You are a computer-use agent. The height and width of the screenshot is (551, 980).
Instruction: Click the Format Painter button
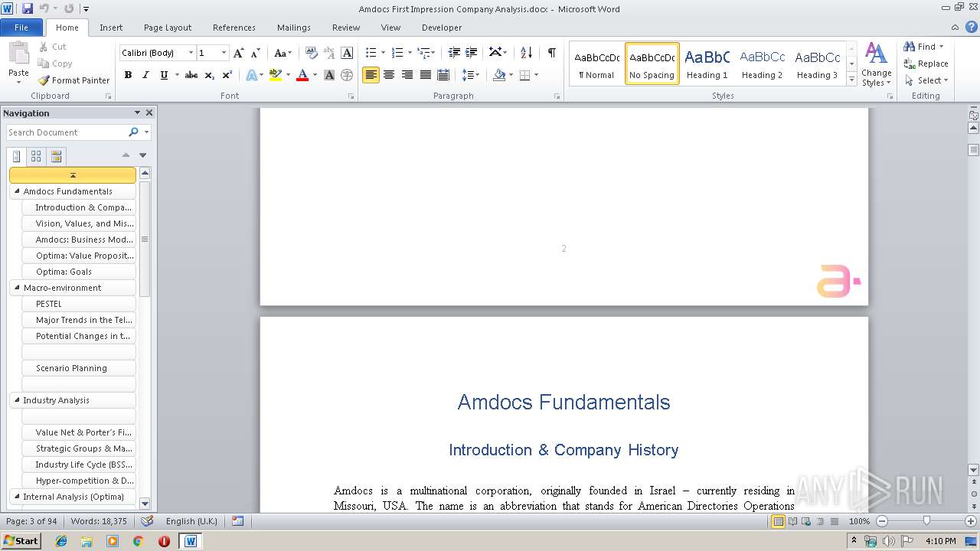pyautogui.click(x=74, y=80)
